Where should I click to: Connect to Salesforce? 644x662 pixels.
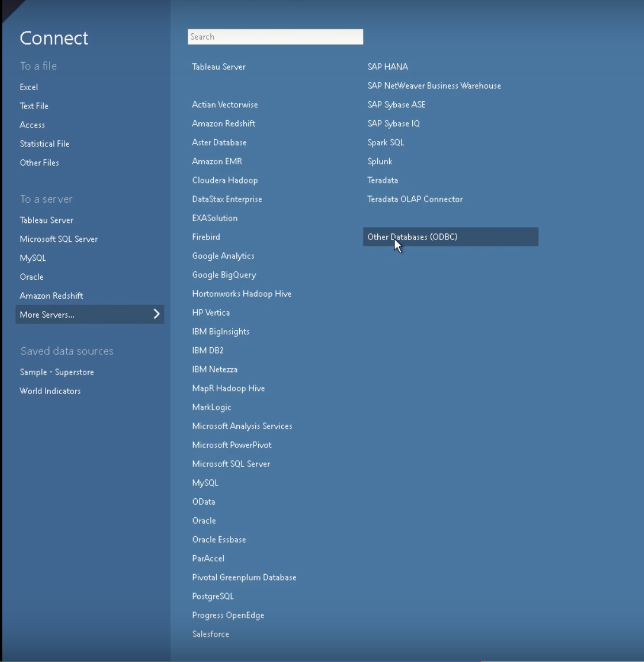pos(210,634)
